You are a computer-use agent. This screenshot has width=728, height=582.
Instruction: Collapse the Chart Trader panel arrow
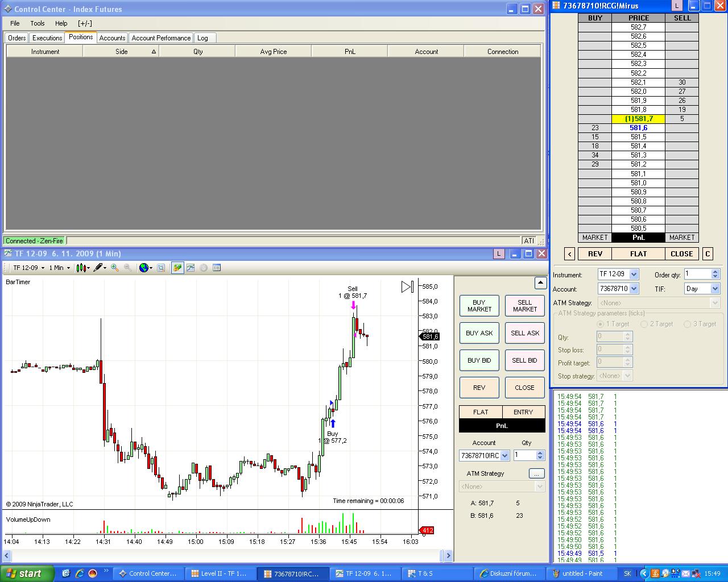(x=540, y=282)
